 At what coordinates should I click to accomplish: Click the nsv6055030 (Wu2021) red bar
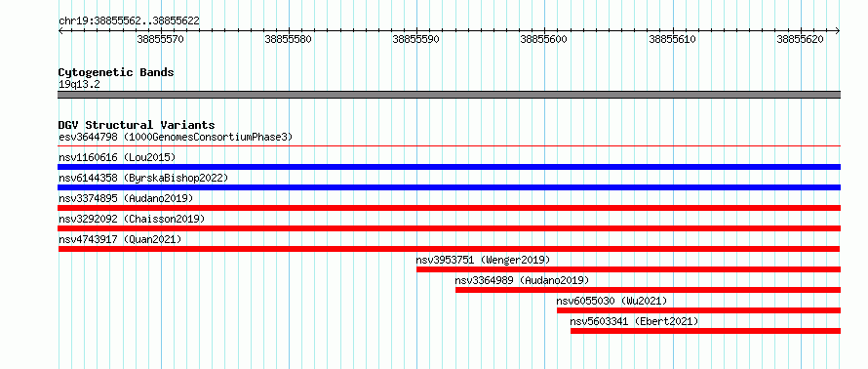(x=698, y=310)
